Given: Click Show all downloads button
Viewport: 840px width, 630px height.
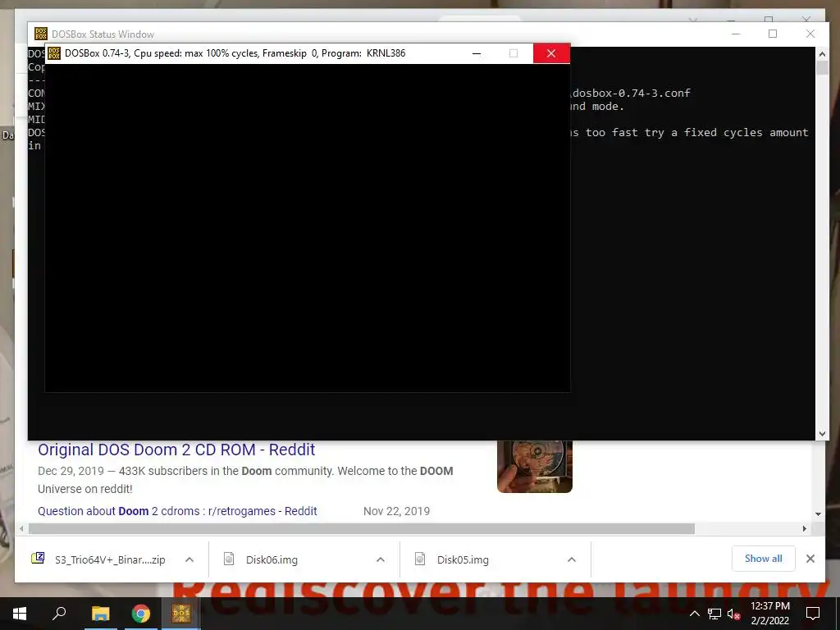Looking at the screenshot, I should coord(764,559).
